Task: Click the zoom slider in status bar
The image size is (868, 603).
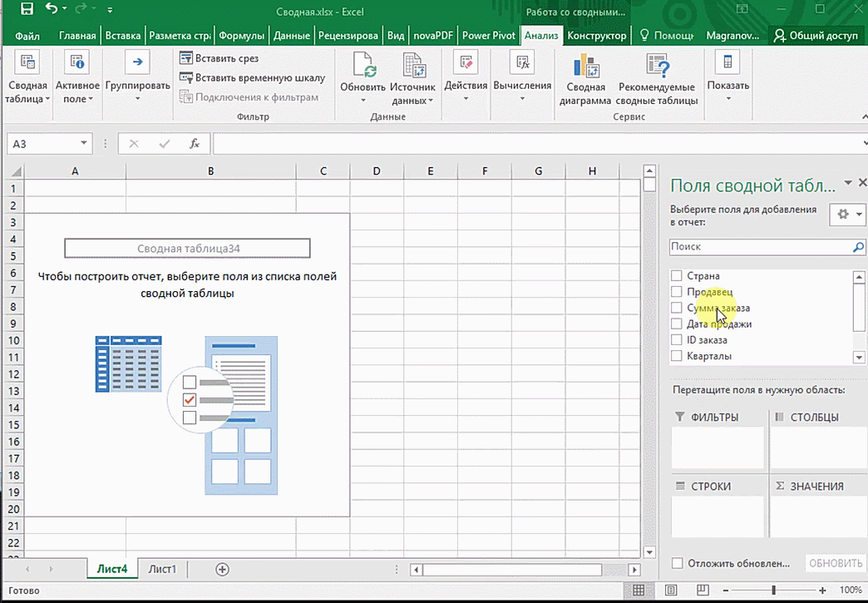Action: (x=773, y=590)
